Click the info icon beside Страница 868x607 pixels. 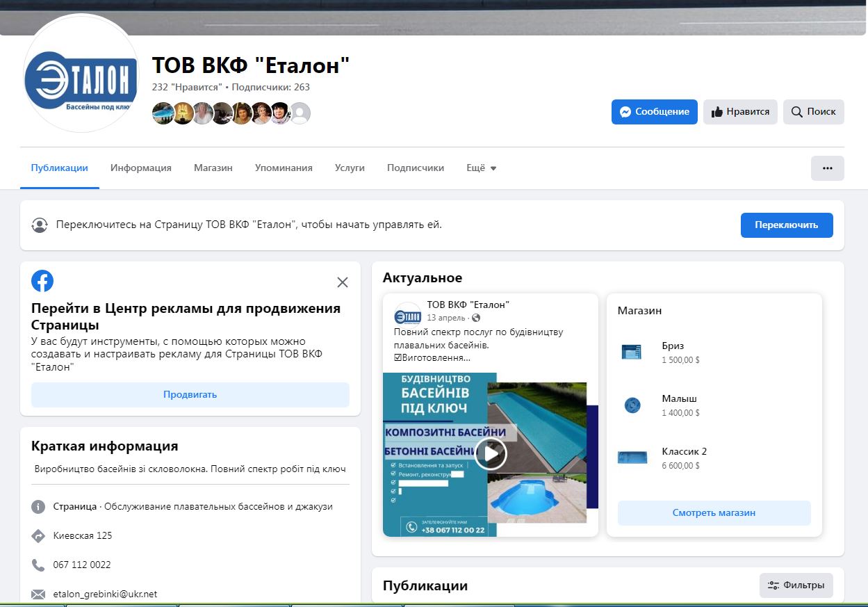pyautogui.click(x=38, y=507)
